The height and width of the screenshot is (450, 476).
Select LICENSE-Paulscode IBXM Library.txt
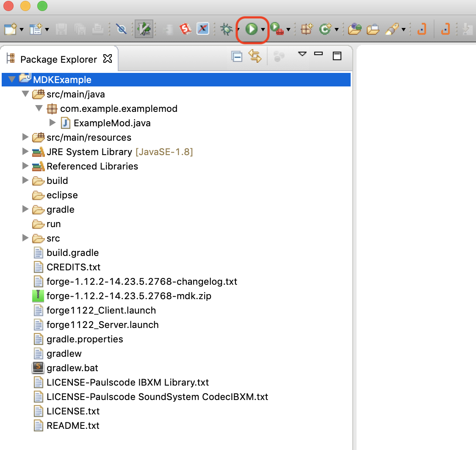point(127,383)
